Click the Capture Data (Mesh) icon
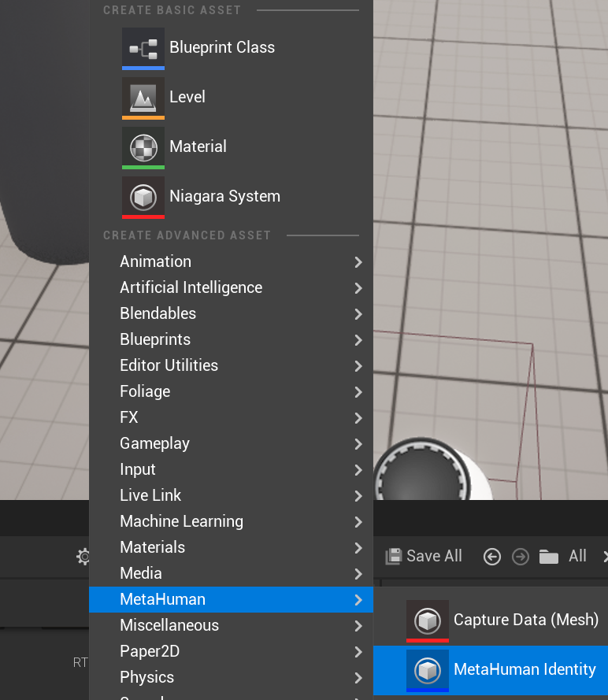The height and width of the screenshot is (700, 608). pos(427,621)
